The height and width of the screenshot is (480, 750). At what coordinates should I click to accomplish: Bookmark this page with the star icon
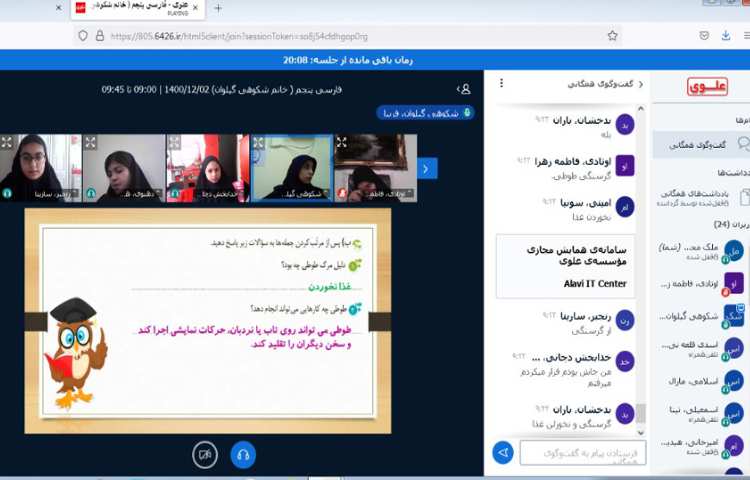[x=612, y=36]
